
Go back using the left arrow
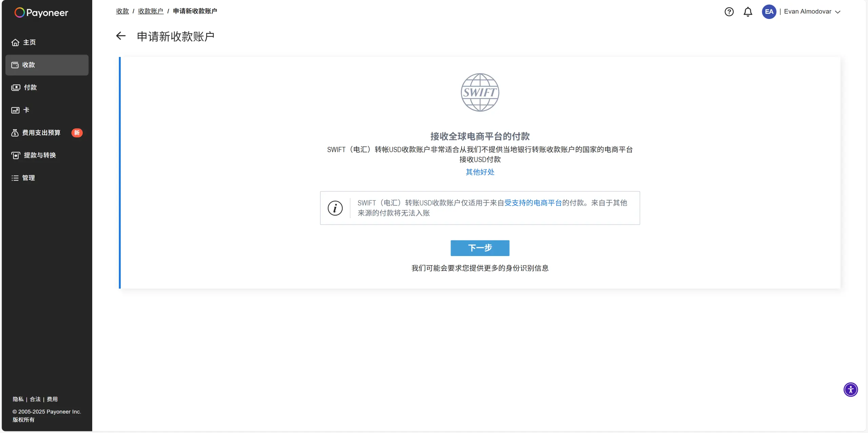pos(121,36)
